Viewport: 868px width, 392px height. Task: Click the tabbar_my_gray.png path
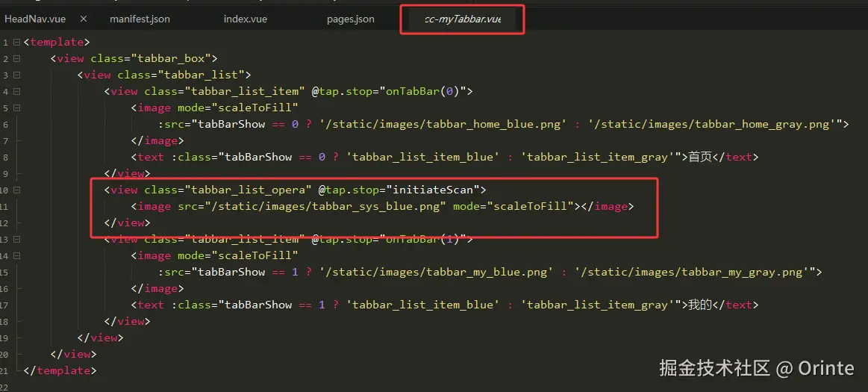693,272
